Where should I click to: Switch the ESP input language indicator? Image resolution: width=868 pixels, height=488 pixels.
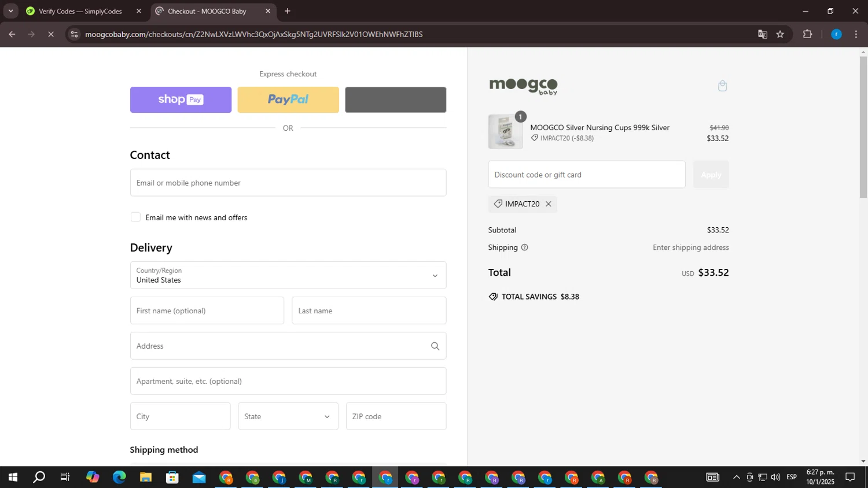tap(792, 477)
